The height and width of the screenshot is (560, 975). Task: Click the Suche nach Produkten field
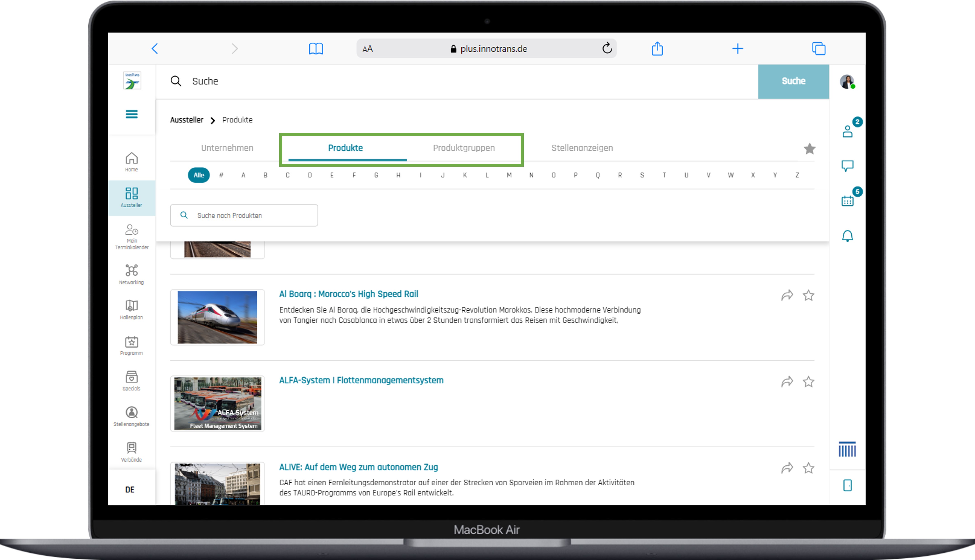pyautogui.click(x=244, y=215)
